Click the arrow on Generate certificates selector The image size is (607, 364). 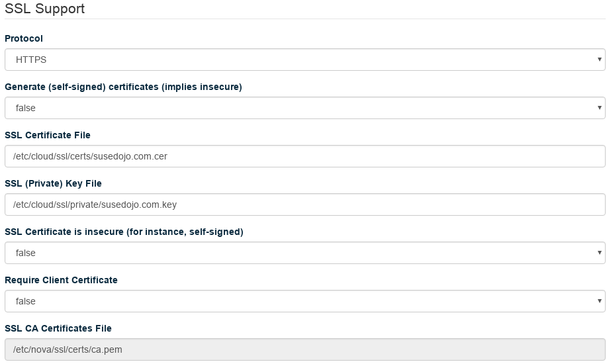600,108
